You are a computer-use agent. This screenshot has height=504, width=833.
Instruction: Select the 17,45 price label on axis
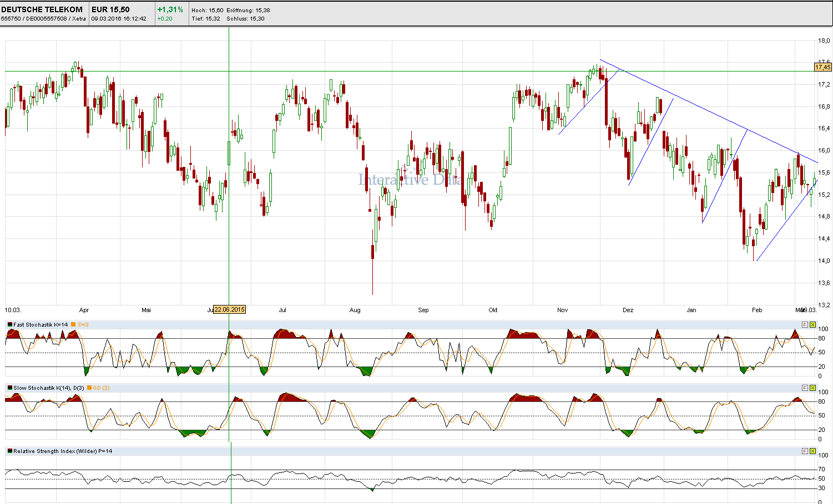(x=822, y=67)
